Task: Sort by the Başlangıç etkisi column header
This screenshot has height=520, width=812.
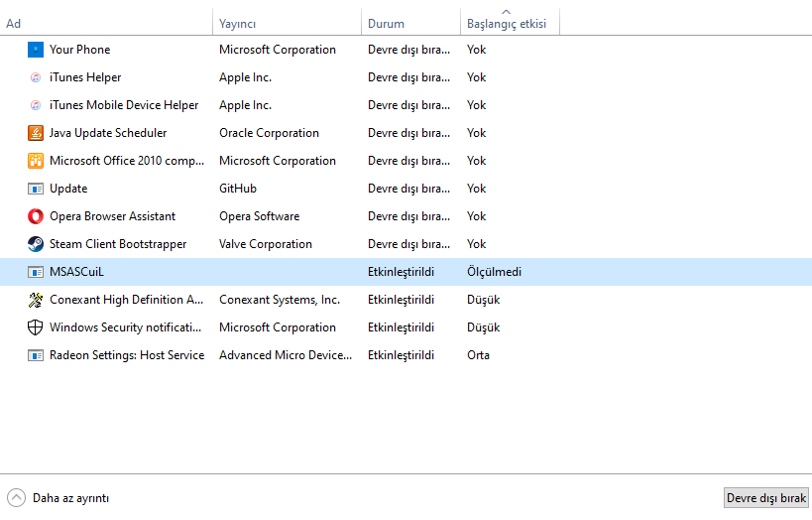Action: coord(507,24)
